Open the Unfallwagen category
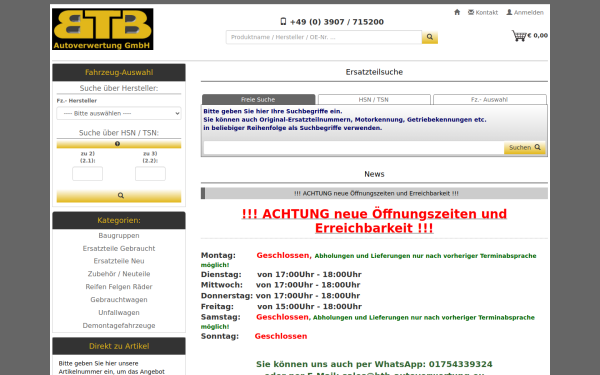This screenshot has height=375, width=600. tap(119, 313)
